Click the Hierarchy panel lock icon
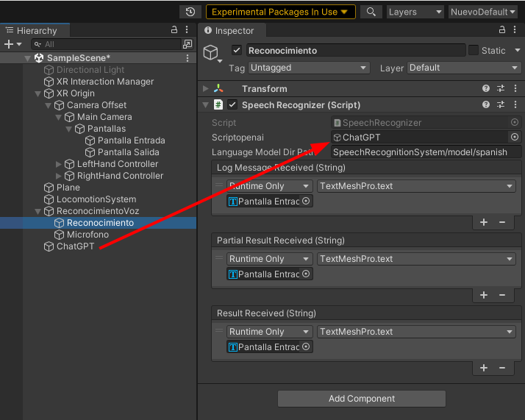 point(174,30)
